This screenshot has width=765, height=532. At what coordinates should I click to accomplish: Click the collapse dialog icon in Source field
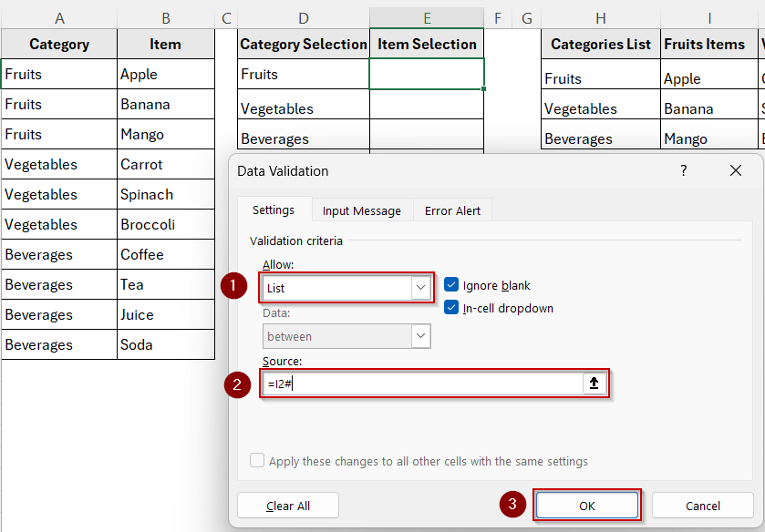tap(594, 384)
